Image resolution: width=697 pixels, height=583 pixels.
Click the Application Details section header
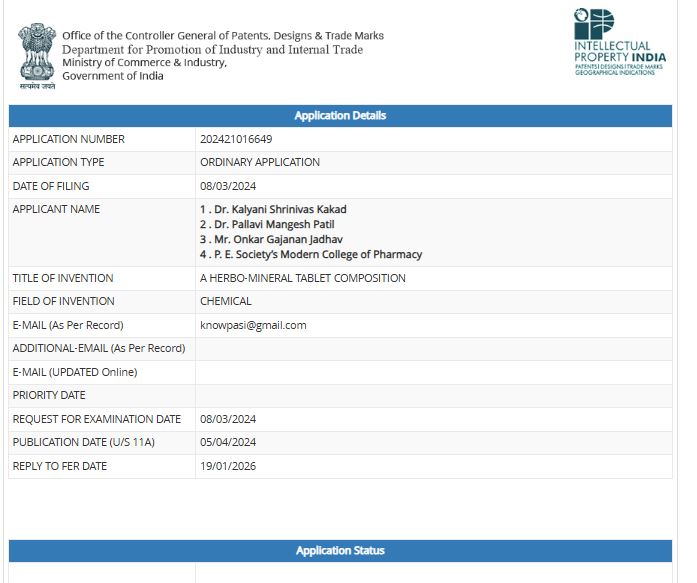click(340, 116)
